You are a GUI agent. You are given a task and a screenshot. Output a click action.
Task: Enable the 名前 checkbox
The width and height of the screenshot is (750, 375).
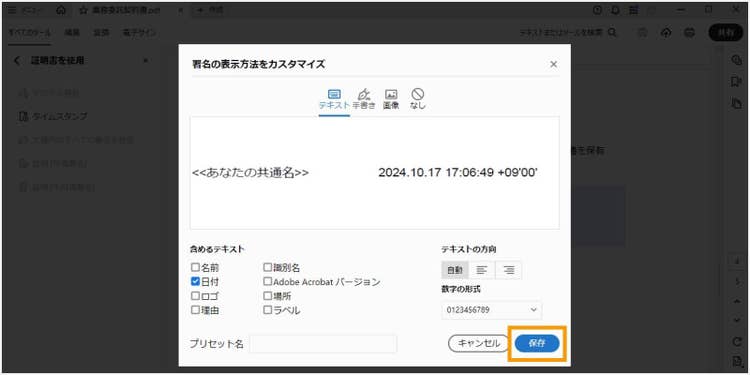195,267
